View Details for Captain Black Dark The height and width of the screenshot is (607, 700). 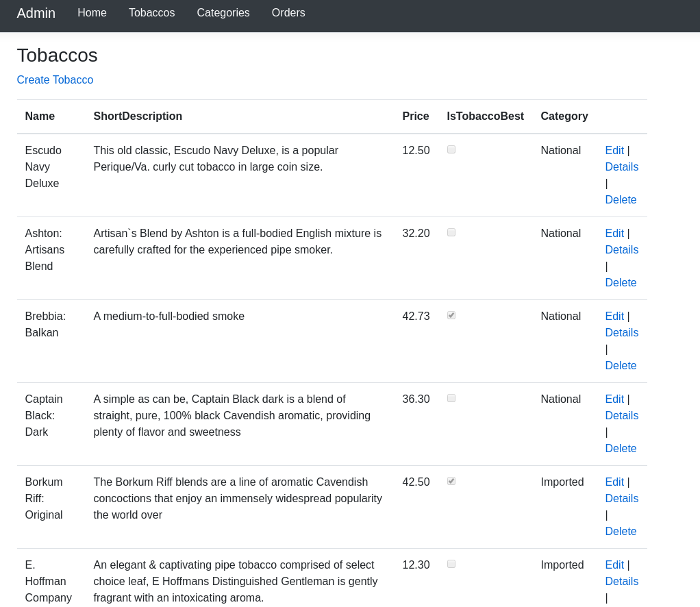[621, 415]
